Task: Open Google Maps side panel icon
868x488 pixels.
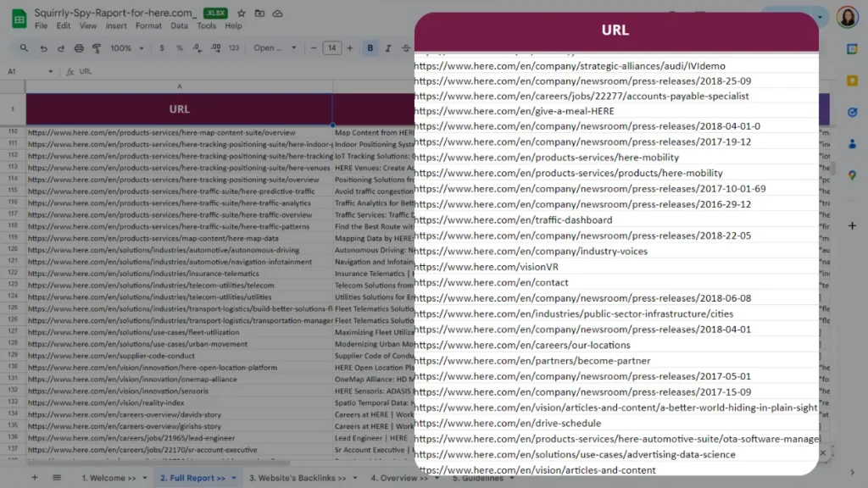Action: click(852, 175)
